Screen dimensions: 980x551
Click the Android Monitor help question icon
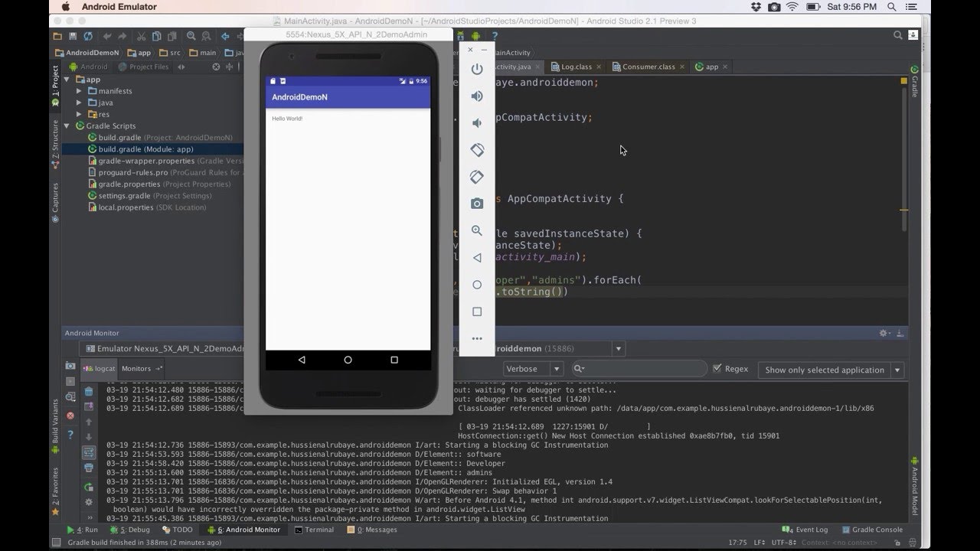(70, 435)
